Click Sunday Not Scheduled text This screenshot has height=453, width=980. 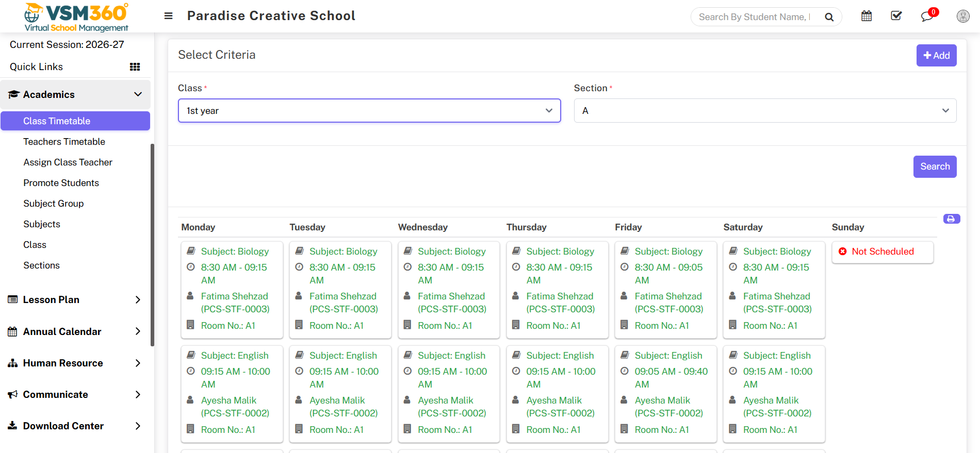point(883,251)
